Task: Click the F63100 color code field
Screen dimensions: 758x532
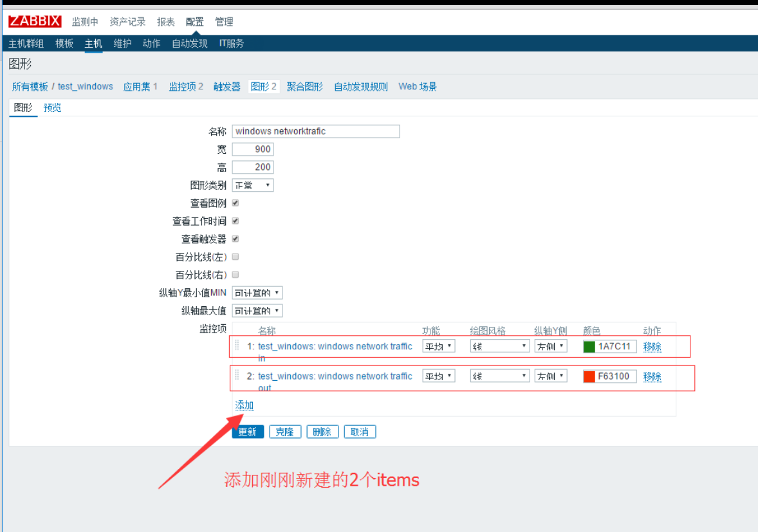Action: (x=615, y=376)
